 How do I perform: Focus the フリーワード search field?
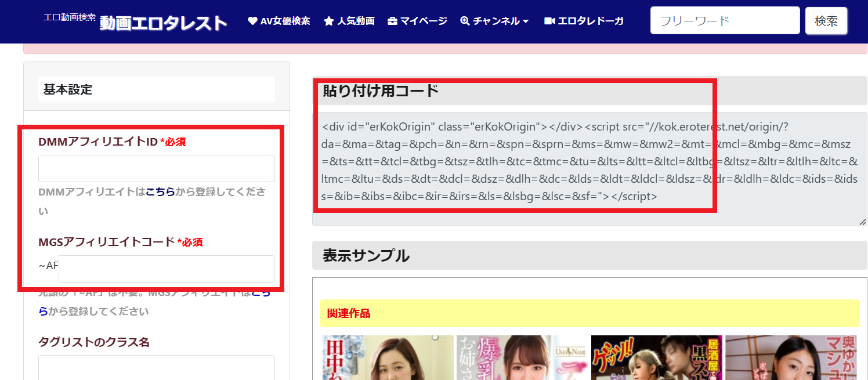click(x=725, y=21)
